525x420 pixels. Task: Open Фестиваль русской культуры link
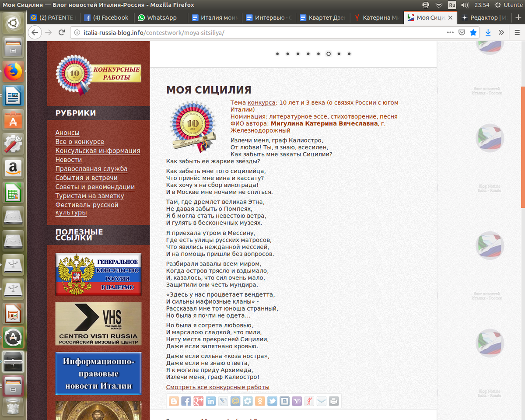87,209
